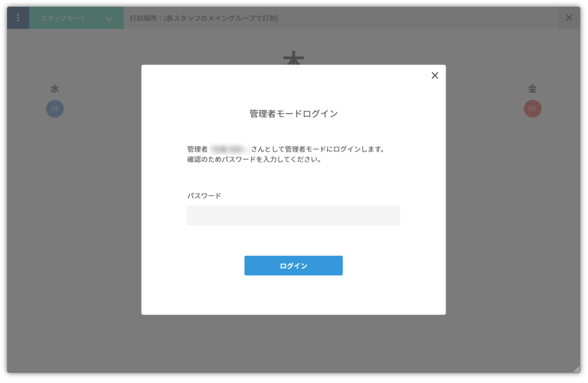The image size is (588, 383).
Task: Click the 水 weekday label
Action: (x=55, y=89)
